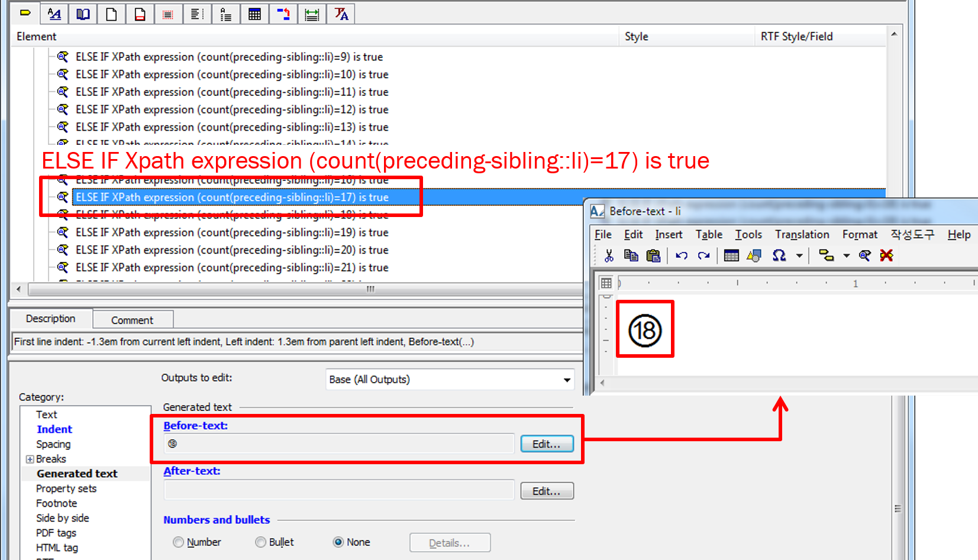Click the magnifier search tag icon
978x560 pixels.
[x=864, y=255]
